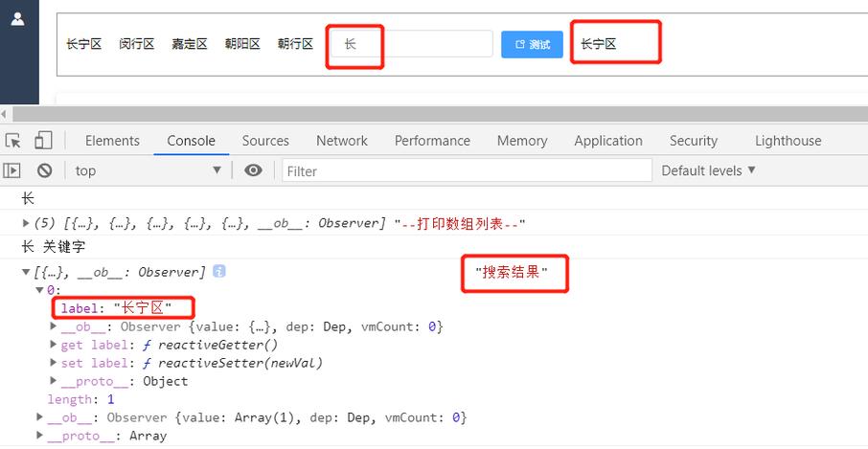Click the blue 测试 button
The height and width of the screenshot is (449, 868).
[x=532, y=44]
